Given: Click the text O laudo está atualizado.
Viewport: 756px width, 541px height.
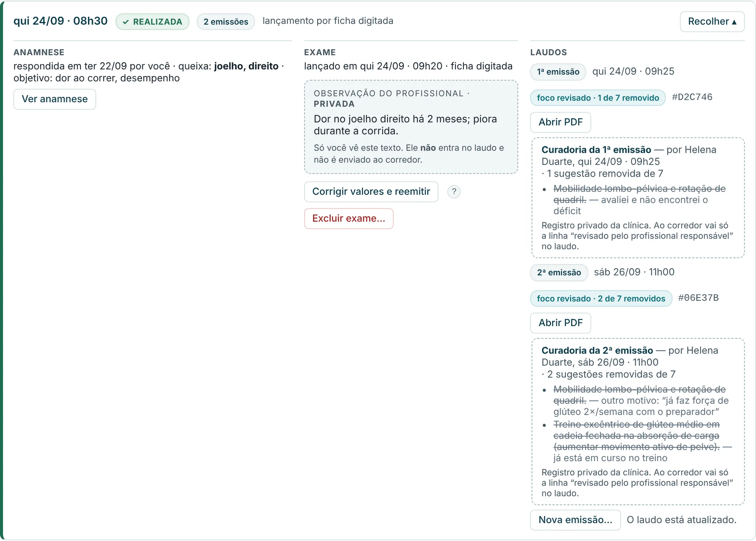Looking at the screenshot, I should (x=682, y=520).
